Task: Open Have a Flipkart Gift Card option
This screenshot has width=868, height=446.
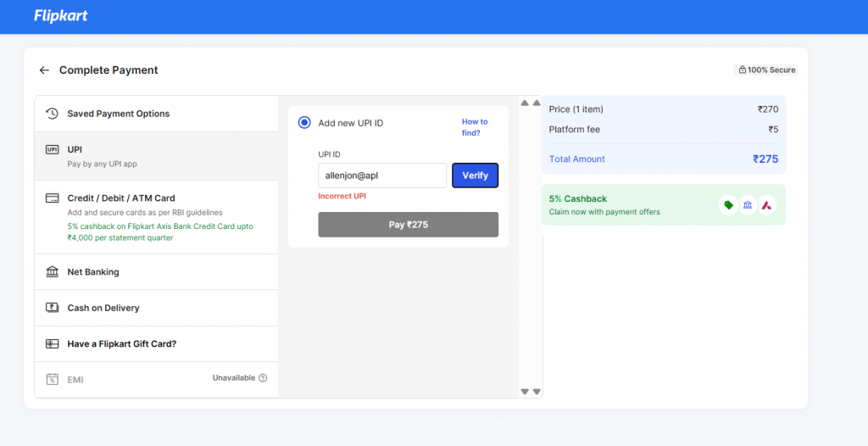Action: coord(156,343)
